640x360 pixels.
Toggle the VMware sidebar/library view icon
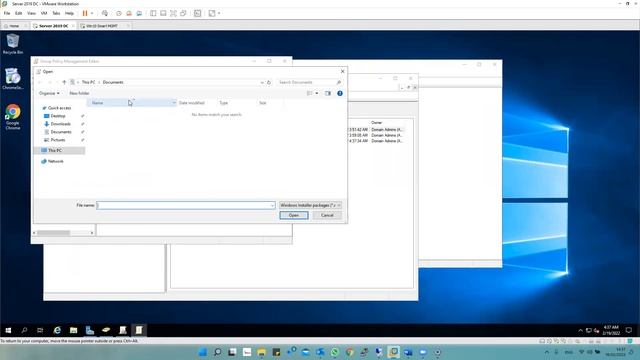(153, 13)
